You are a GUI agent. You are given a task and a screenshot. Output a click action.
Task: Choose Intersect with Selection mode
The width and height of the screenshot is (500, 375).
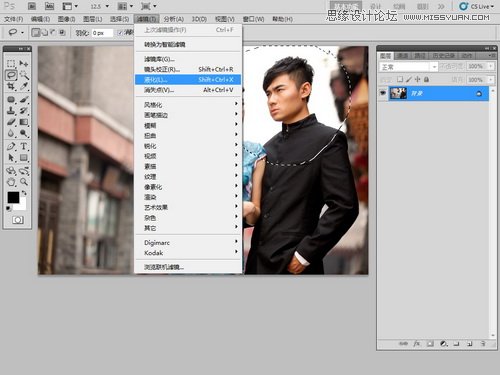62,33
